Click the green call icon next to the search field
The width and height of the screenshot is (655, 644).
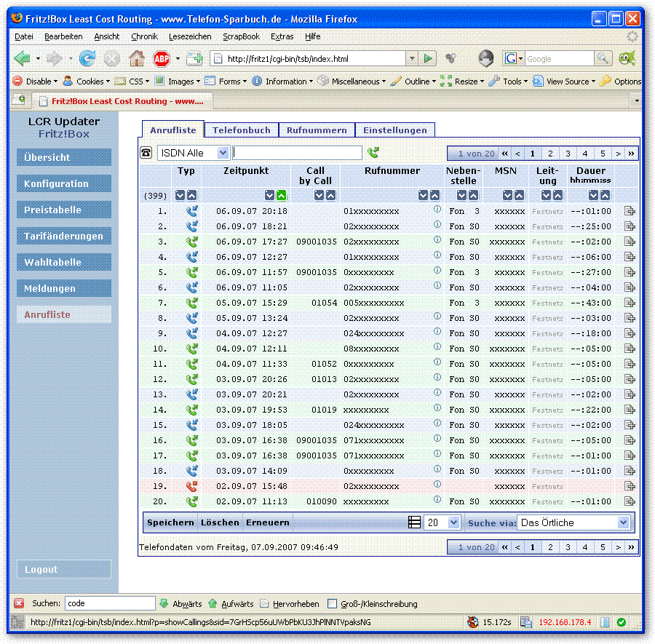[373, 152]
